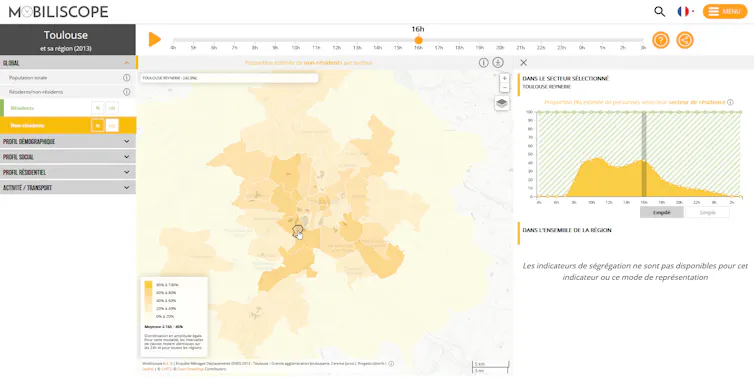Image resolution: width=754 pixels, height=379 pixels.
Task: Click the 16h timeline slider handle
Action: 418,40
